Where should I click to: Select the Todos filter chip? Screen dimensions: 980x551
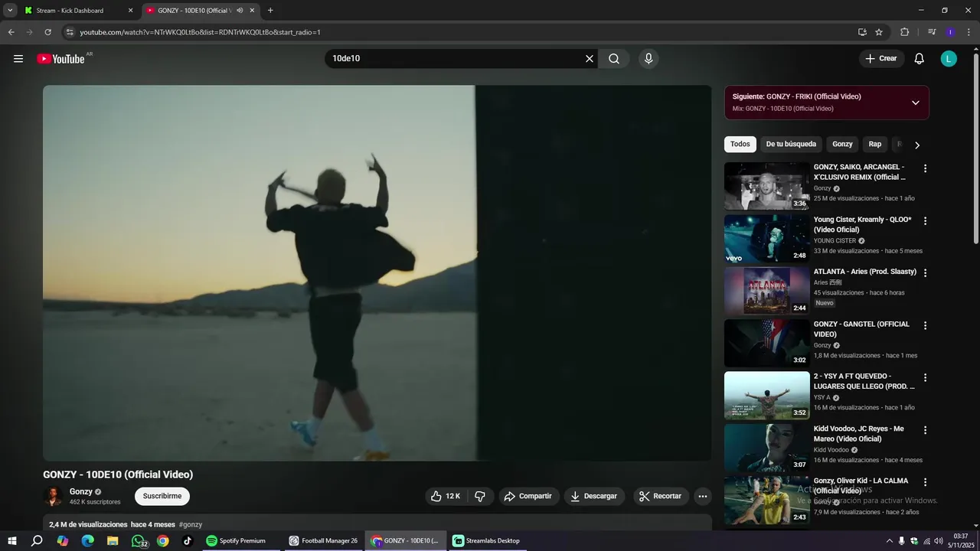click(x=740, y=144)
